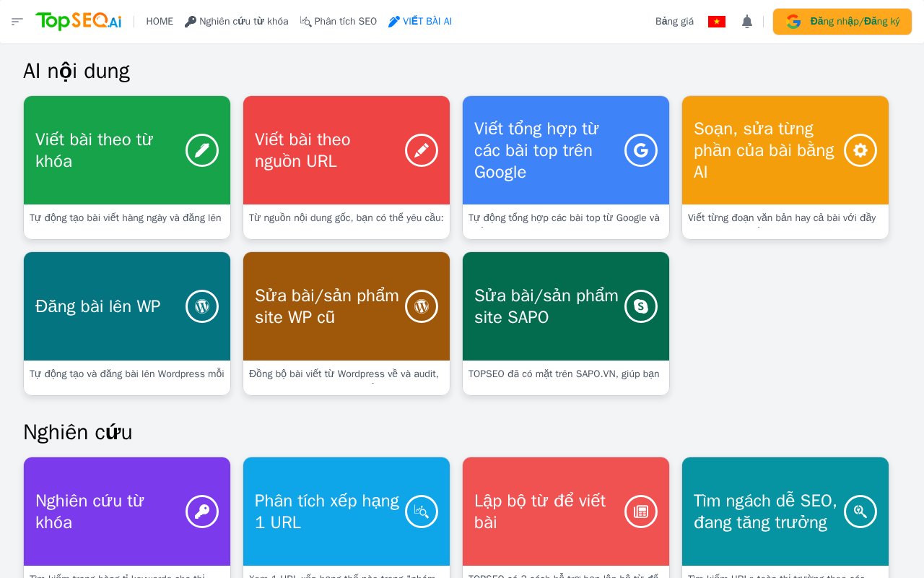The width and height of the screenshot is (924, 578).
Task: Switch language with the Vietnam flag icon
Action: click(x=716, y=22)
